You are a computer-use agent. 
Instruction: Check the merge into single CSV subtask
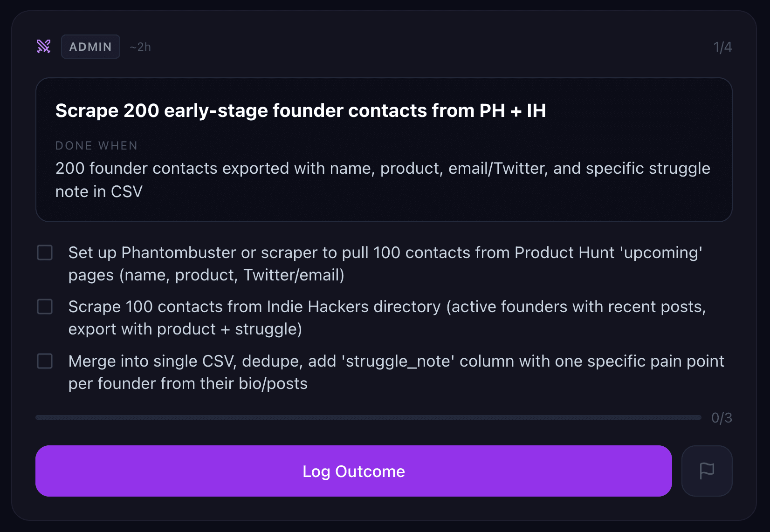[45, 361]
